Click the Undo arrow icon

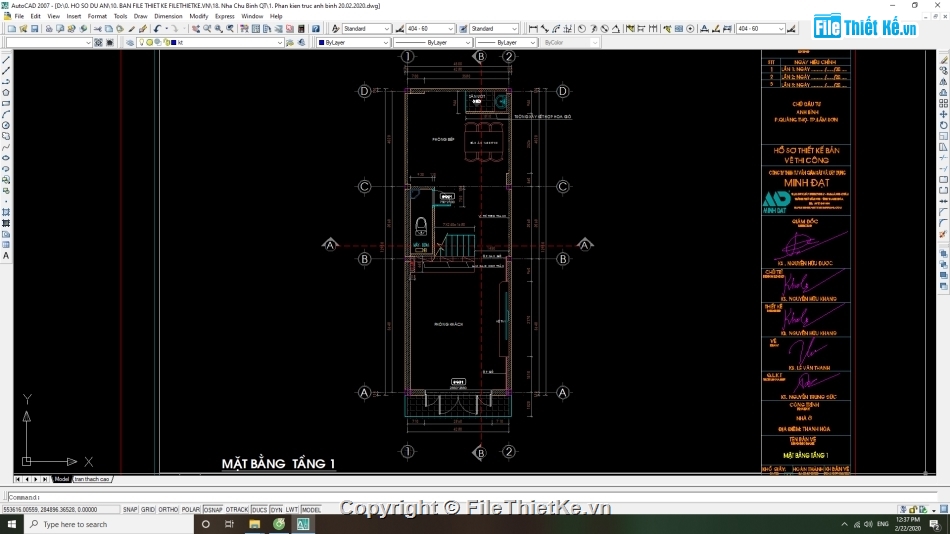pos(158,28)
